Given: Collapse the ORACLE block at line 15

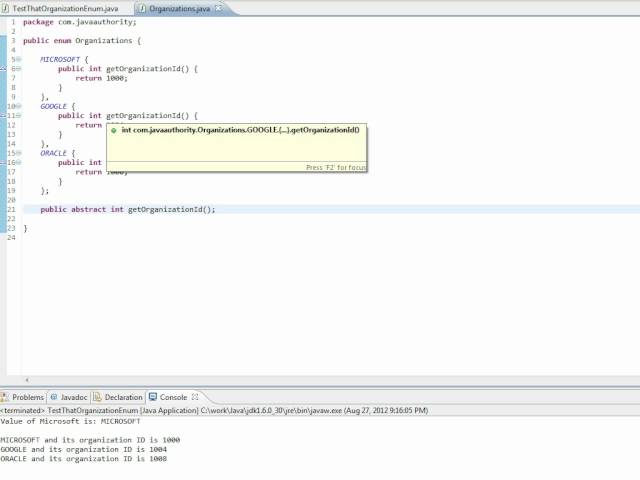Looking at the screenshot, I should click(x=18, y=153).
